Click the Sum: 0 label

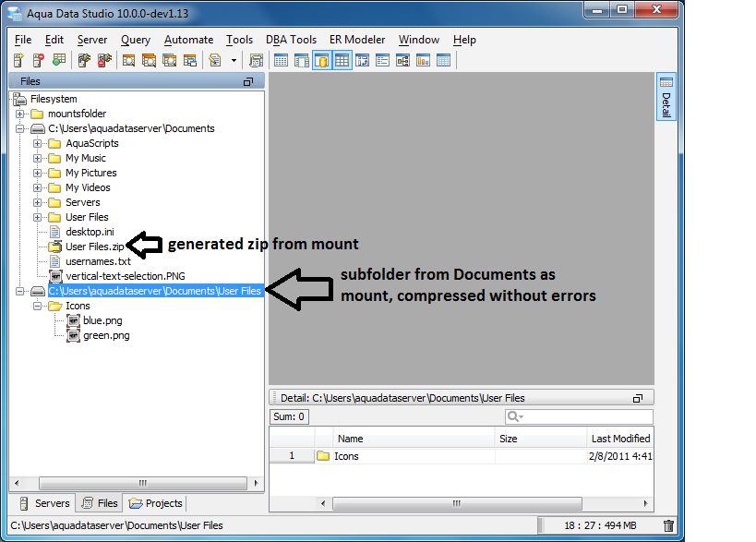click(x=289, y=416)
